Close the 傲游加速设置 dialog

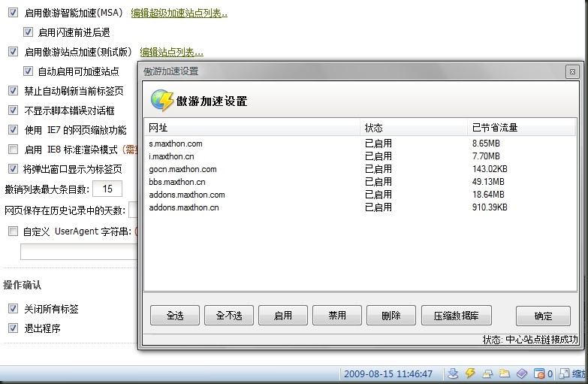coord(572,71)
